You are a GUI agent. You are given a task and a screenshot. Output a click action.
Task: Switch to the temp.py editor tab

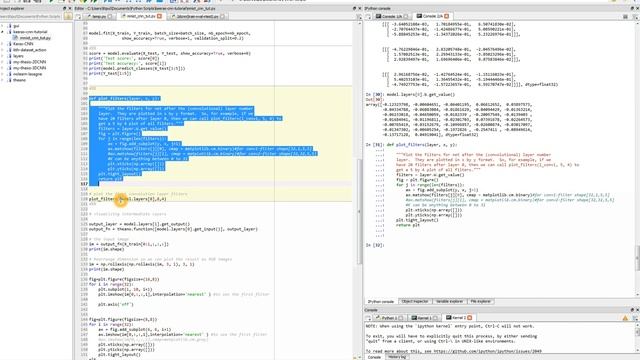point(99,16)
